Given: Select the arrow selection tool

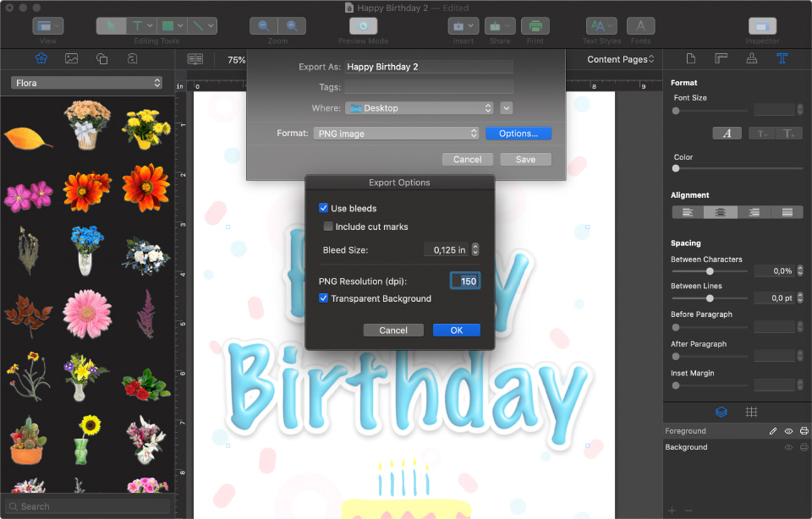Looking at the screenshot, I should point(111,26).
